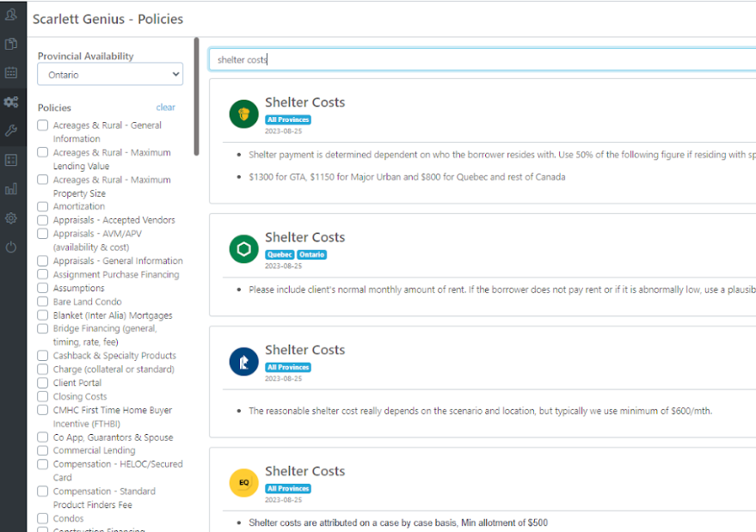Click All Provinces tag on blue logo card
This screenshot has height=532, width=756.
288,367
